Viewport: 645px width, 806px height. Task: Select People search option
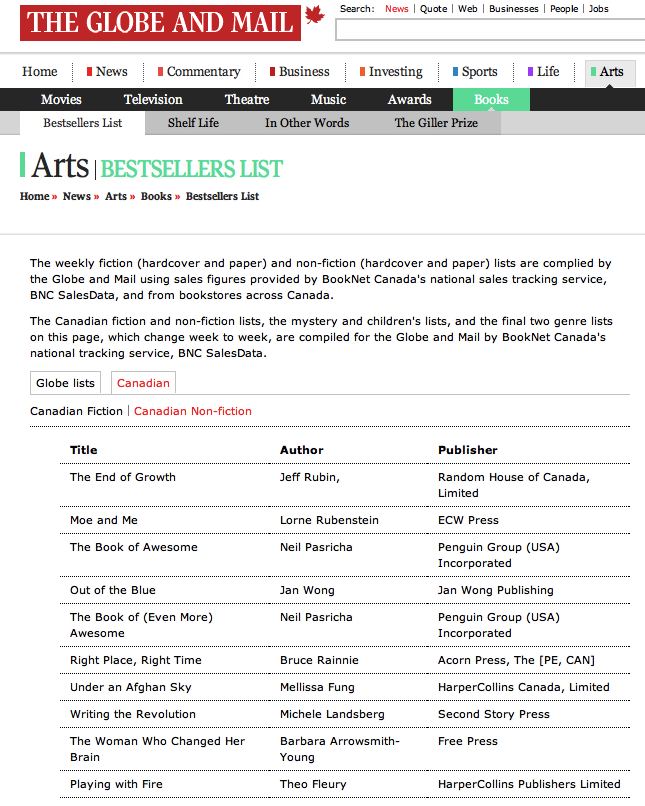pos(564,9)
